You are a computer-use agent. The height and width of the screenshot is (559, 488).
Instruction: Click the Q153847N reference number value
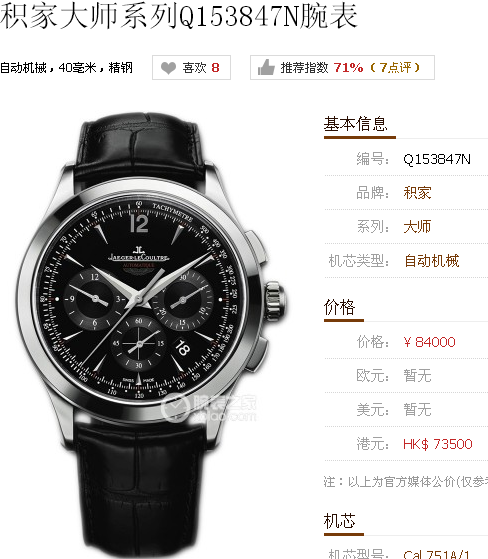[x=437, y=159]
